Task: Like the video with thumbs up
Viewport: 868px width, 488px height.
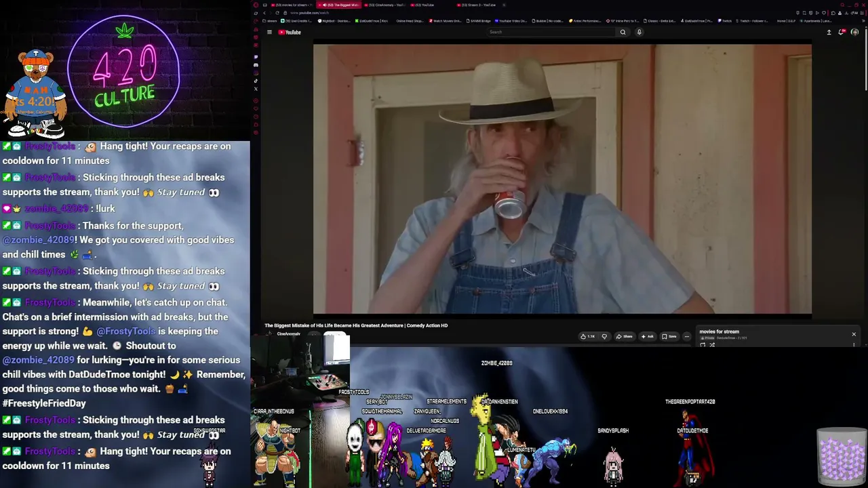Action: 587,336
